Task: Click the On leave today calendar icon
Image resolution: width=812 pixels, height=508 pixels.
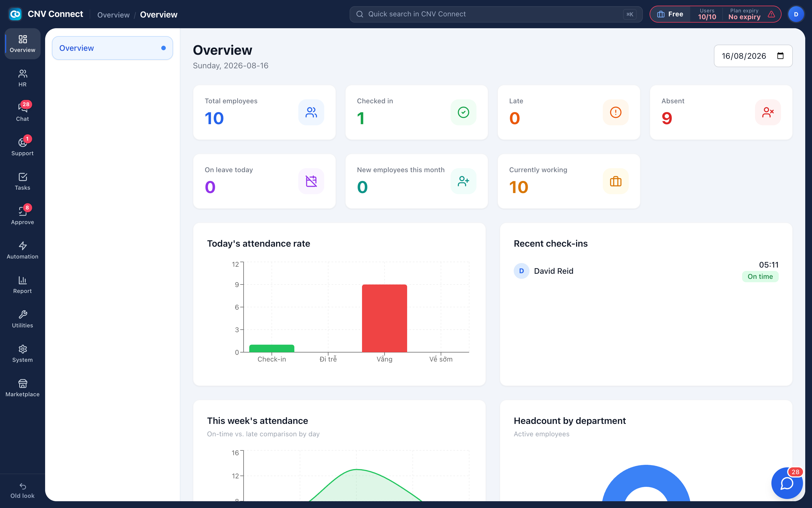Action: (311, 181)
